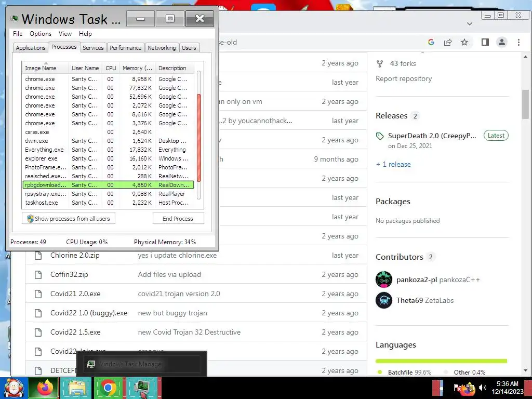This screenshot has height=399, width=532.
Task: Click file icon next to Coffin32.zip
Action: 38,274
